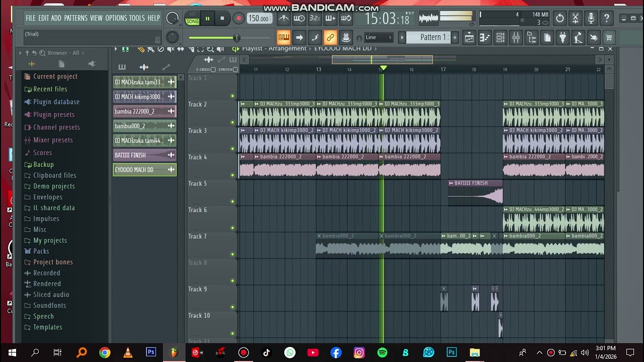
Task: Open the Mixer view icon
Action: pyautogui.click(x=516, y=37)
